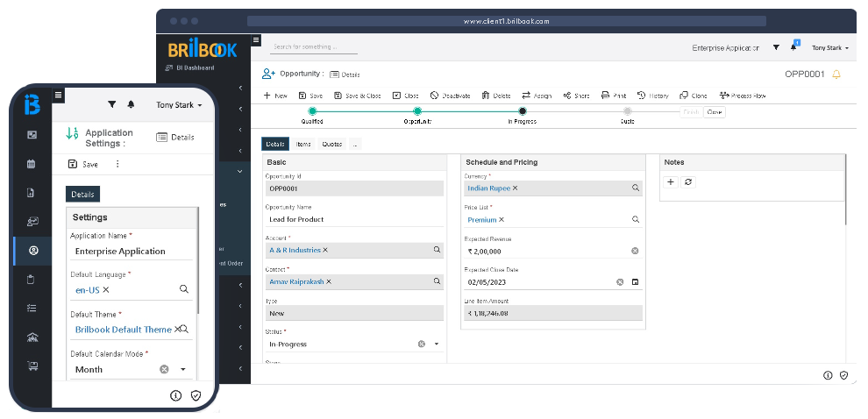Screen dimensions: 868x419
Task: Click Save in the Opportunity toolbar
Action: [x=310, y=96]
